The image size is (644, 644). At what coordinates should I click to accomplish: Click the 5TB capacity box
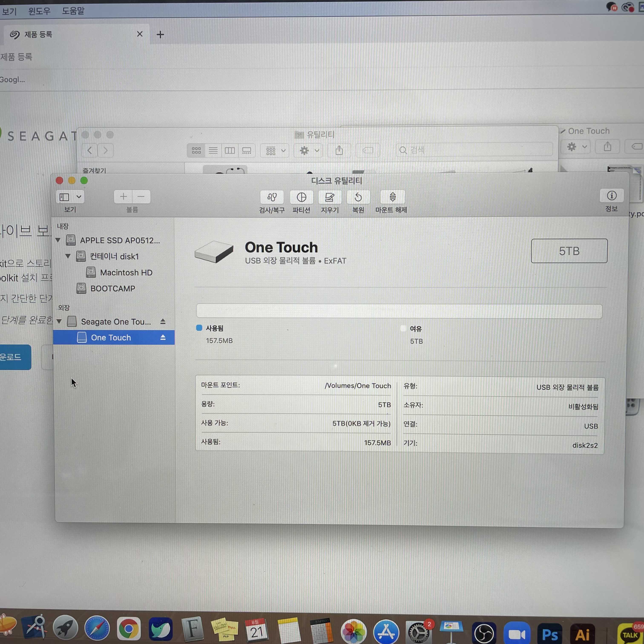(x=569, y=251)
